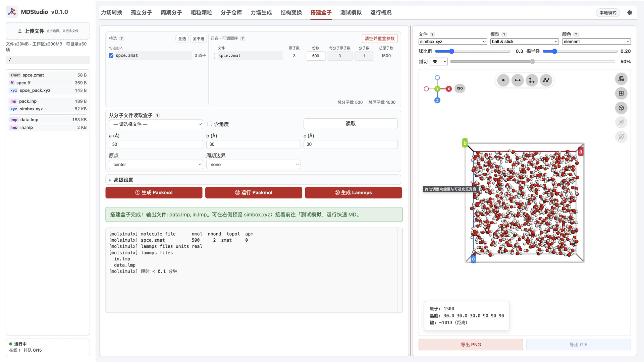Screen dimensions: 644x362
Task: Open the 原点 center dropdown
Action: pos(156,165)
